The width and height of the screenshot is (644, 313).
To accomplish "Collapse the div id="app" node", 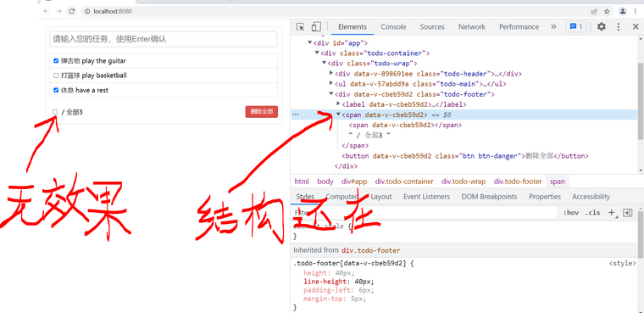I will (310, 42).
